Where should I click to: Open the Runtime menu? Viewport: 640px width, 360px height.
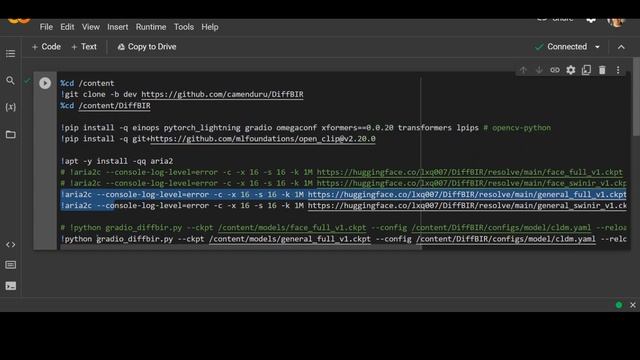click(x=151, y=27)
